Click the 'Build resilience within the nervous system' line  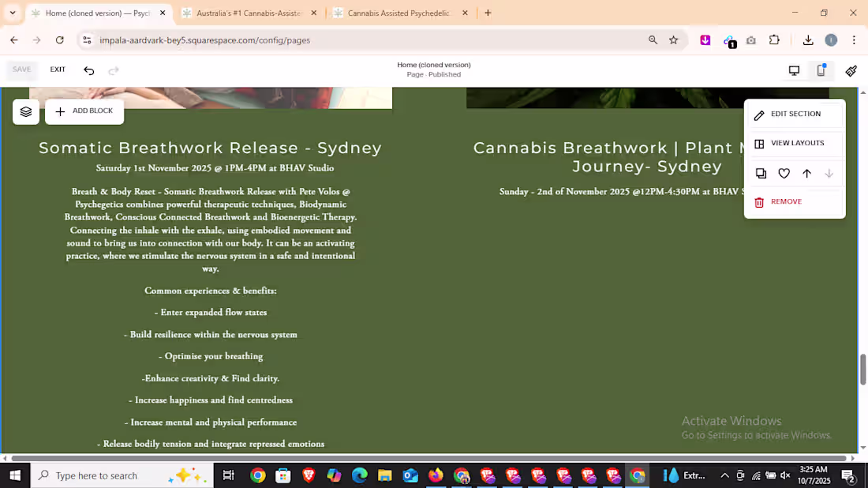(211, 335)
